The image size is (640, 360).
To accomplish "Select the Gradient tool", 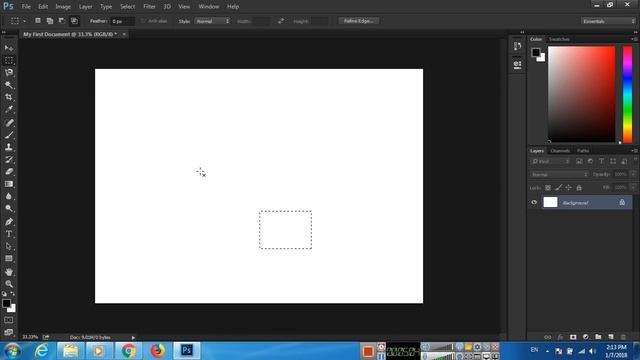I will (x=9, y=184).
